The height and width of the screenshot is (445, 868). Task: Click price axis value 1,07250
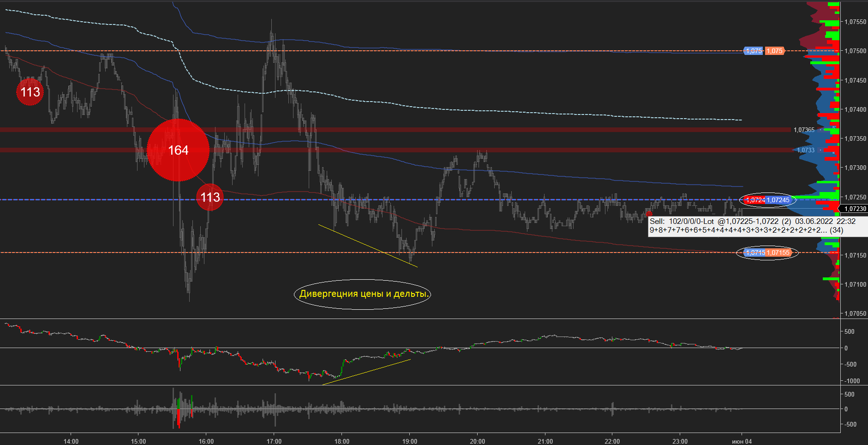(855, 197)
